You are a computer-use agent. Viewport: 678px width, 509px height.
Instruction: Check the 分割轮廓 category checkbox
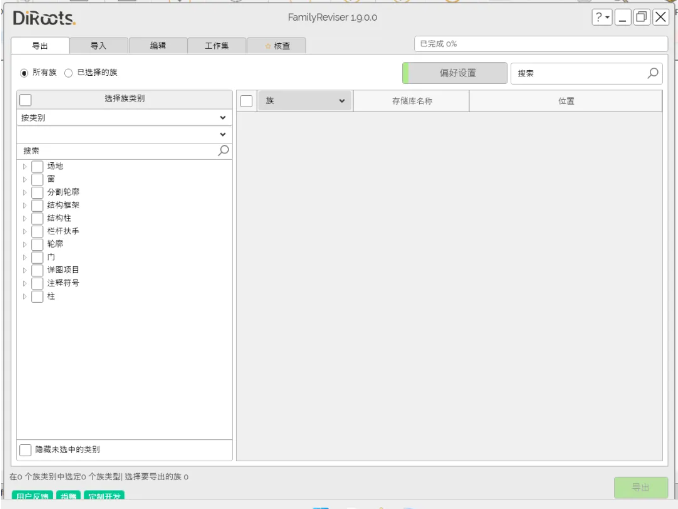click(x=37, y=192)
